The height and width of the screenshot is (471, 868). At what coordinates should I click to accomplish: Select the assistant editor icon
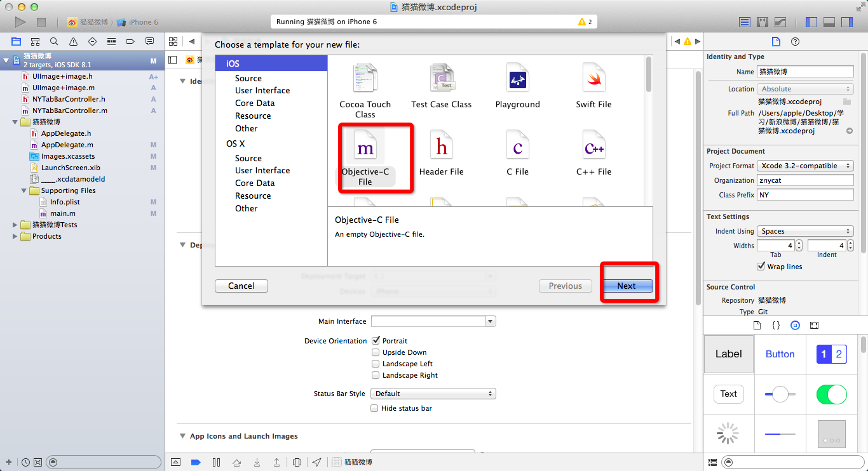(763, 22)
